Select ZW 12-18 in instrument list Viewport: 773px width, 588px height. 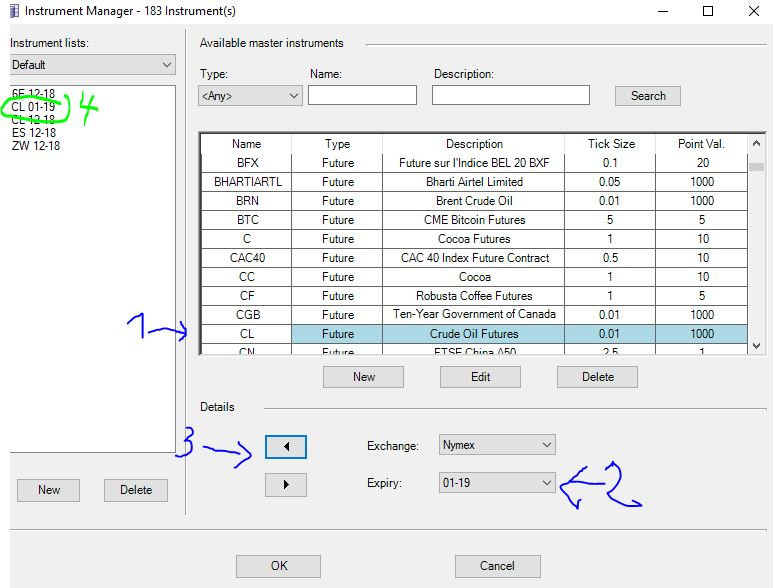[36, 146]
